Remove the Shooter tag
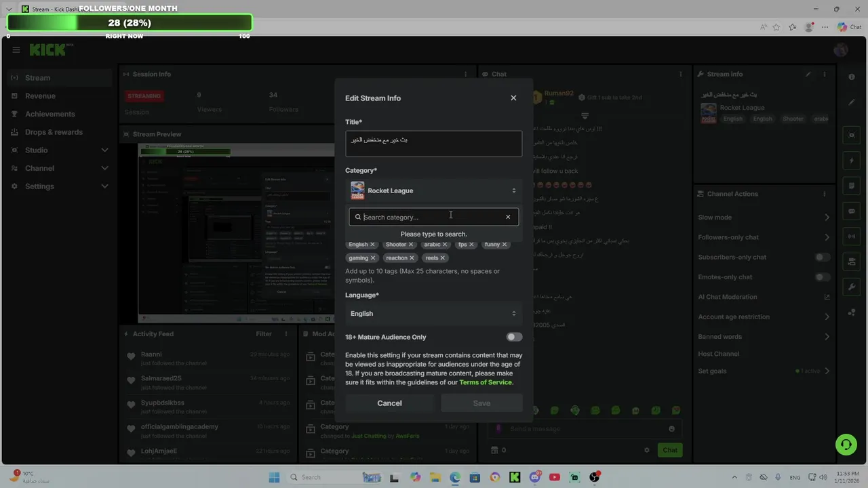 (x=411, y=245)
